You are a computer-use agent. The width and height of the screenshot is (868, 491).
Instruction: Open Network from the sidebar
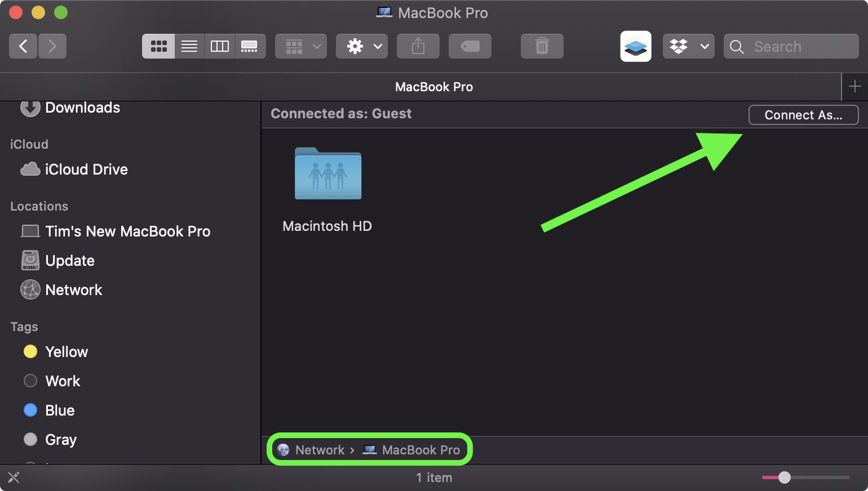pyautogui.click(x=73, y=289)
